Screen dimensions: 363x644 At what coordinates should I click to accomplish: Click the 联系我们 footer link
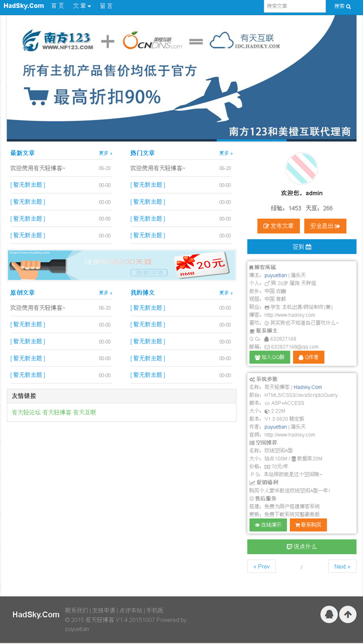point(77,610)
